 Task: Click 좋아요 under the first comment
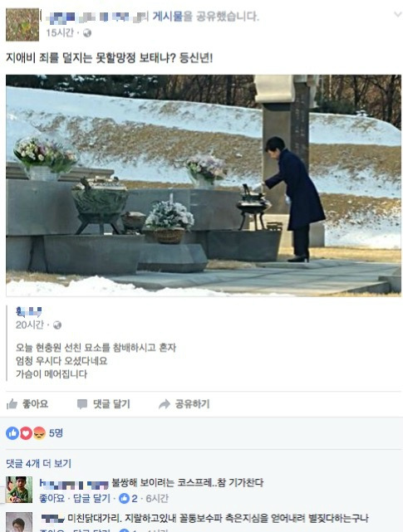(52, 498)
